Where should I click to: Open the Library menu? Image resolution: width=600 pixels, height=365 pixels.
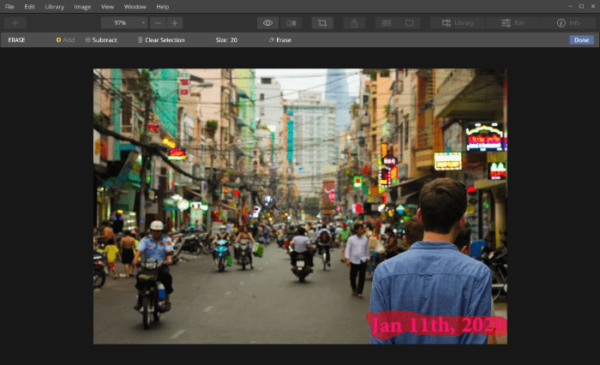(x=54, y=7)
